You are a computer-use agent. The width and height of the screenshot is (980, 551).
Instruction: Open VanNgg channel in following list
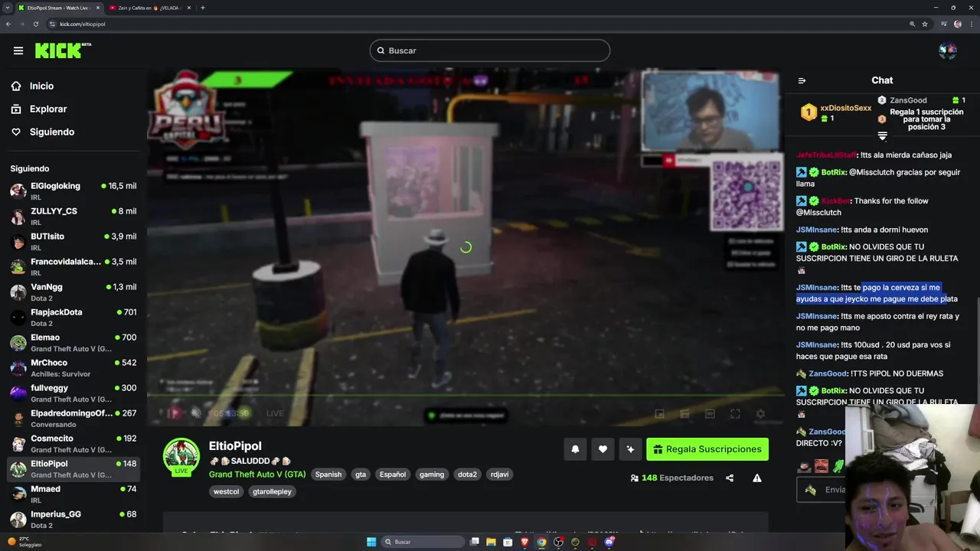[x=73, y=292]
